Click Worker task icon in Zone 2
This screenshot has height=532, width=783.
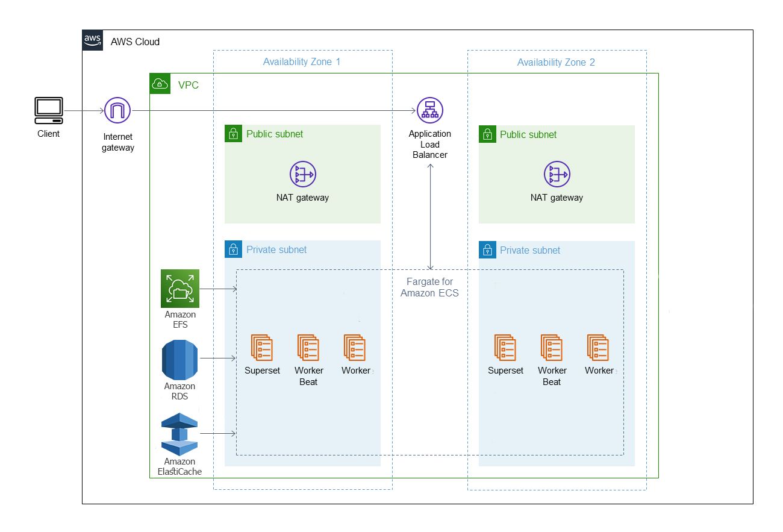(598, 348)
